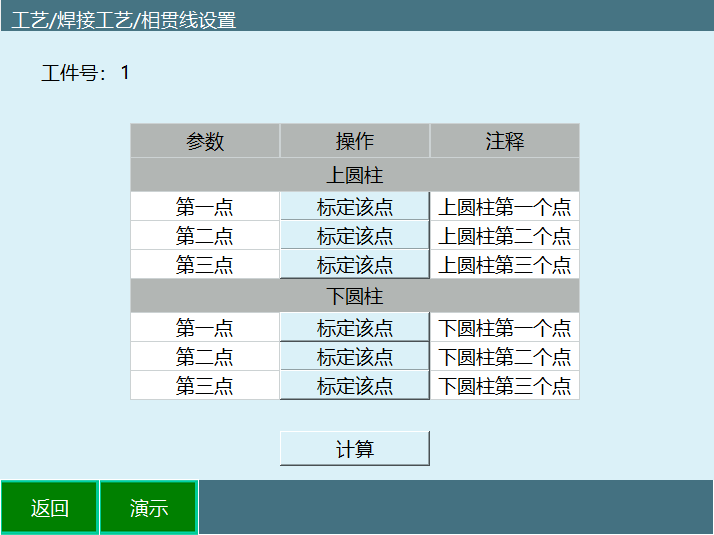Start the demo with 演示 button

coord(149,508)
